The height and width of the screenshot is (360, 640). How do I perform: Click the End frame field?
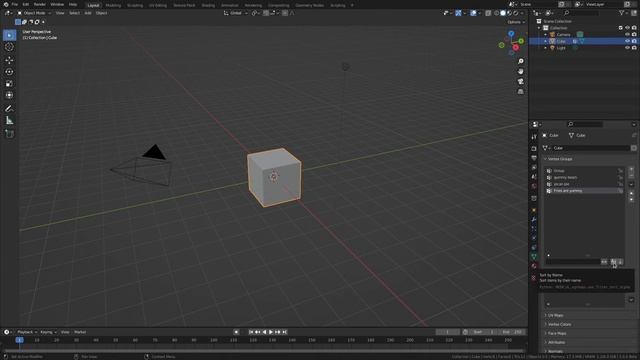(512, 332)
